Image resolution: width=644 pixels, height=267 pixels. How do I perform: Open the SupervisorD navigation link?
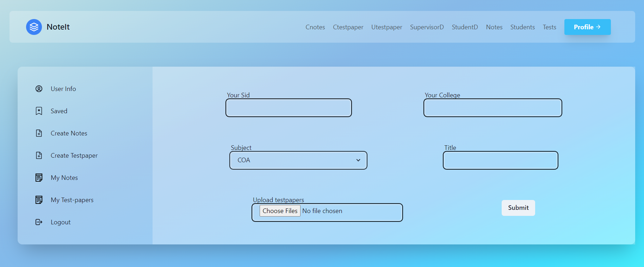click(x=427, y=27)
